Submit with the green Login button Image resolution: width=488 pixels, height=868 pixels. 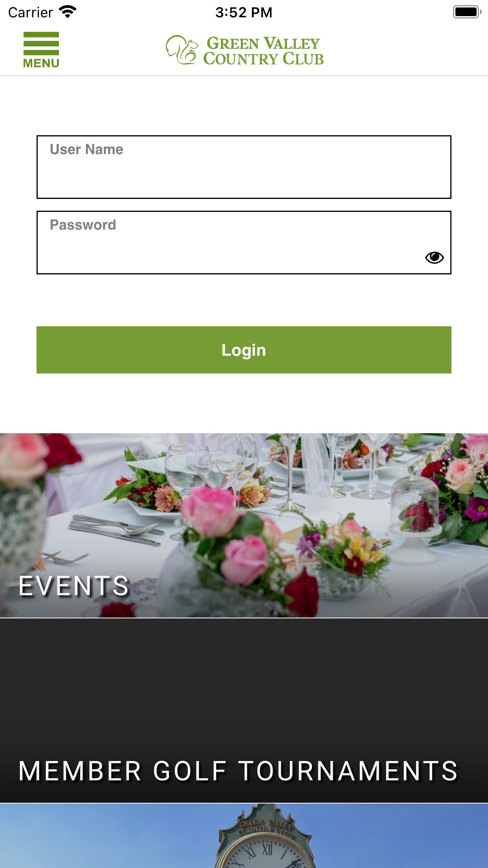coord(244,350)
